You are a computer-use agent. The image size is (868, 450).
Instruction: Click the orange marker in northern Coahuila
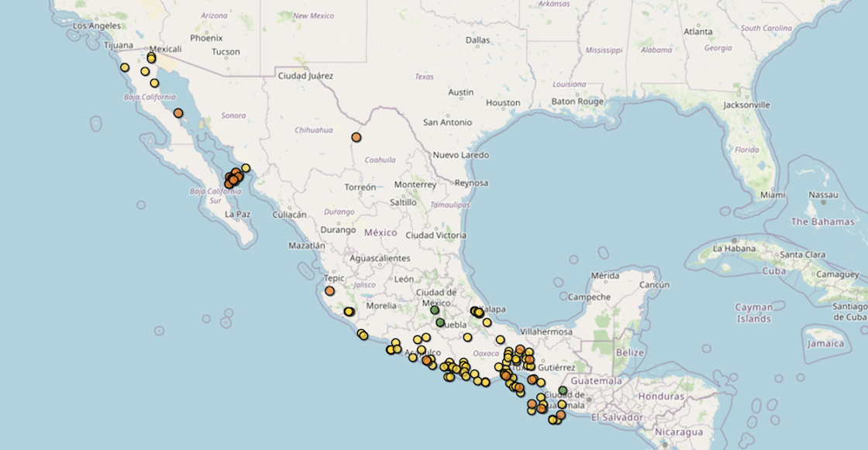(x=356, y=137)
